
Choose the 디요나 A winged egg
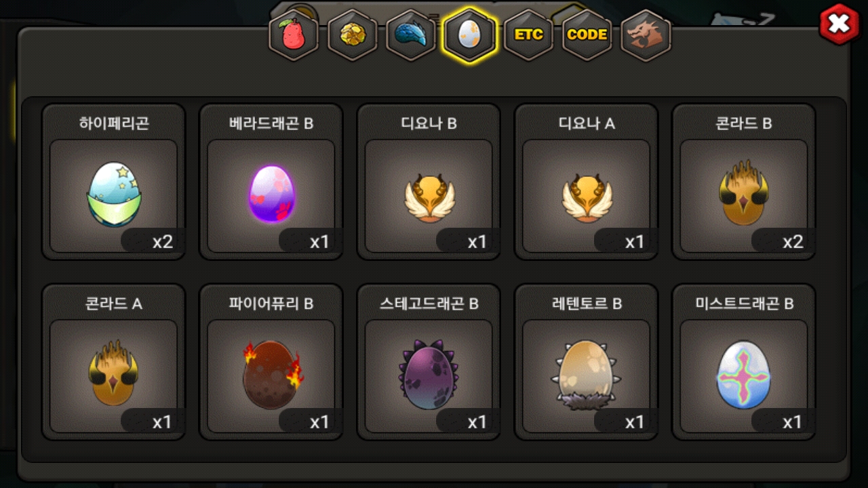586,198
